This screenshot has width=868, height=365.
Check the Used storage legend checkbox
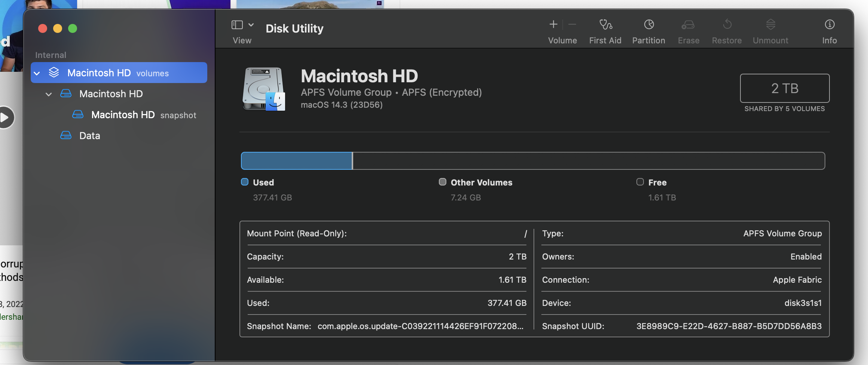[x=245, y=182]
